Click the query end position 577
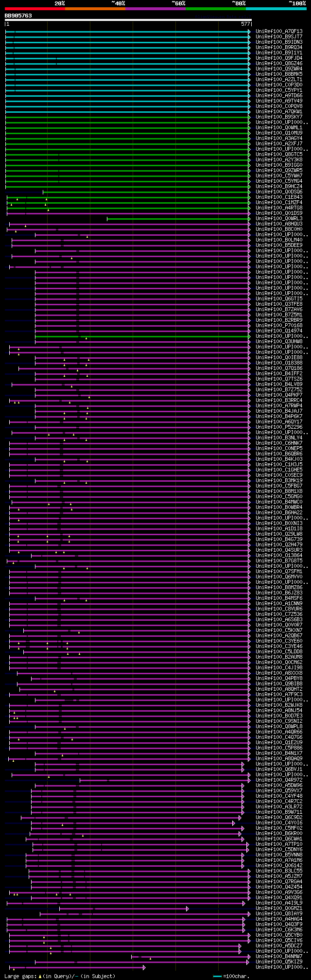 [x=245, y=24]
